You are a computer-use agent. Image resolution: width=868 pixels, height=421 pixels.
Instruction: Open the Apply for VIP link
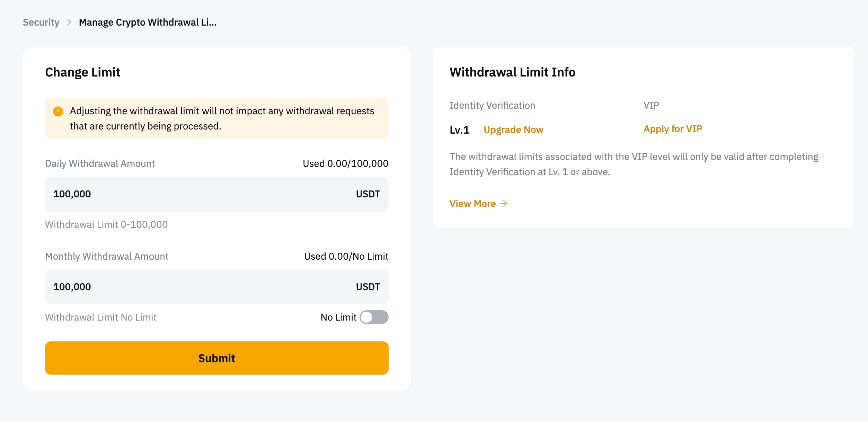tap(673, 129)
